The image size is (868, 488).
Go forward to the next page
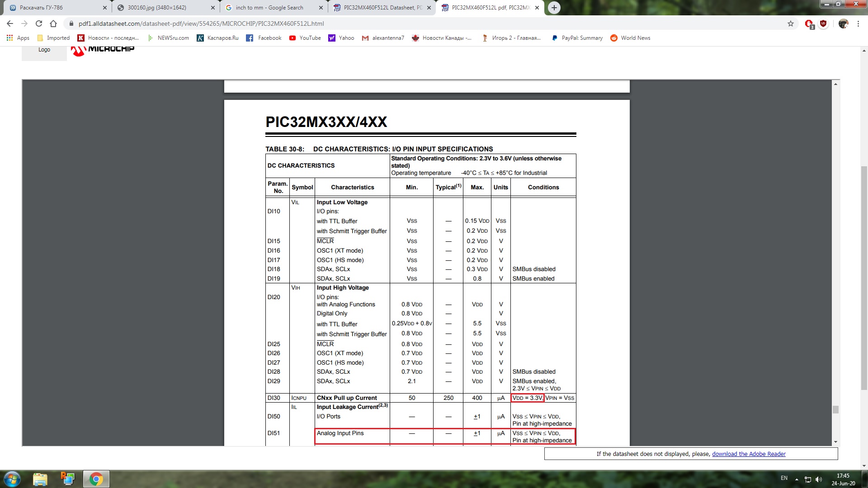point(24,23)
